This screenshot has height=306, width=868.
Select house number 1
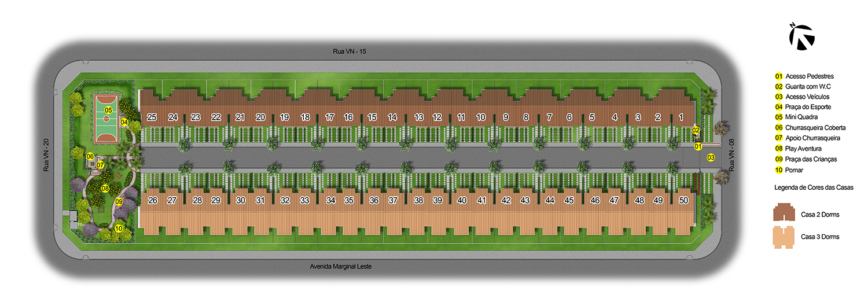[x=681, y=117]
